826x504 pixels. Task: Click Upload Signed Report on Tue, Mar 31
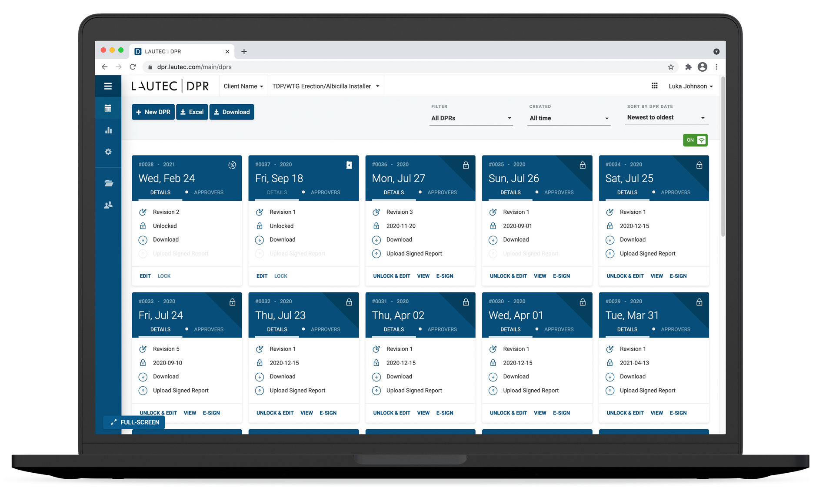point(647,391)
